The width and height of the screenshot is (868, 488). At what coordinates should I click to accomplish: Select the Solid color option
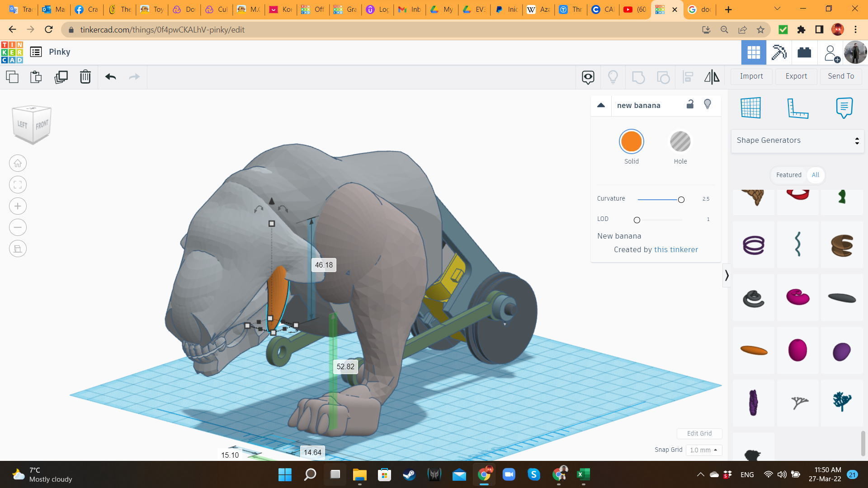631,142
